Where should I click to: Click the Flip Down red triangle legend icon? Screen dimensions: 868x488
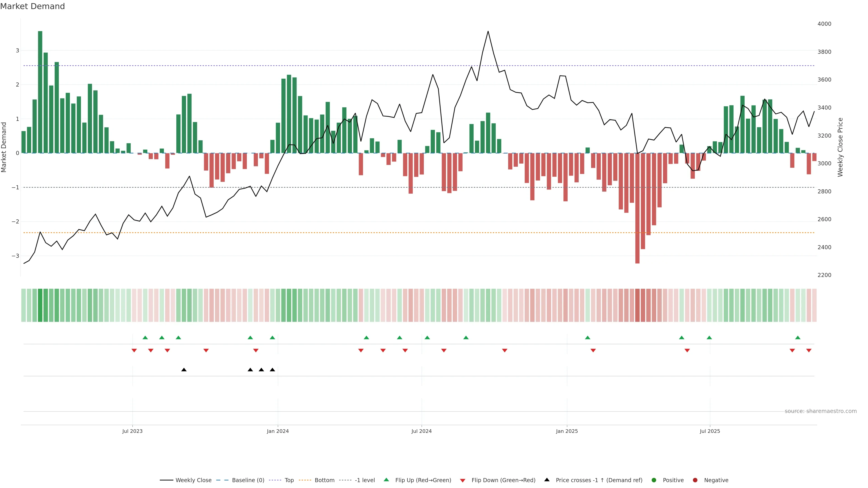[x=463, y=481]
